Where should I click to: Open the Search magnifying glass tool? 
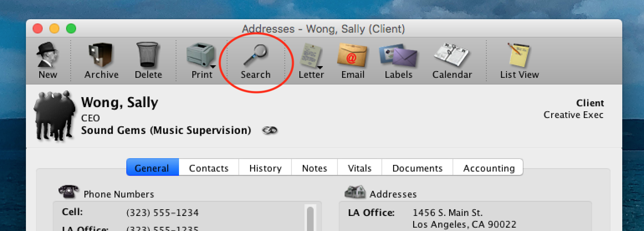point(256,56)
